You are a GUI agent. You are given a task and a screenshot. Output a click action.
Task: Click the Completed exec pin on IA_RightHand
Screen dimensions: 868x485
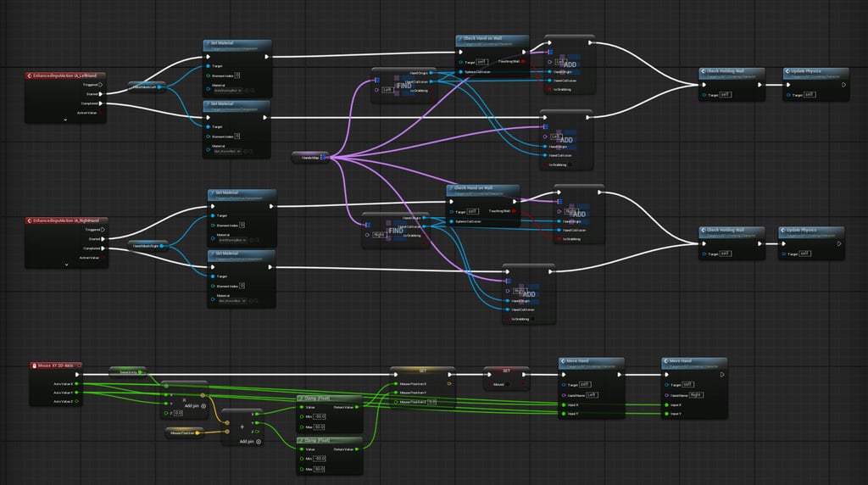103,248
